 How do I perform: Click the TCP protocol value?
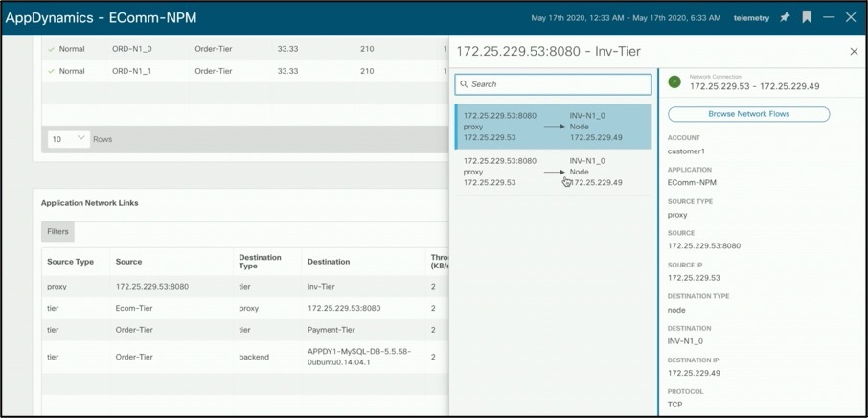(x=674, y=405)
